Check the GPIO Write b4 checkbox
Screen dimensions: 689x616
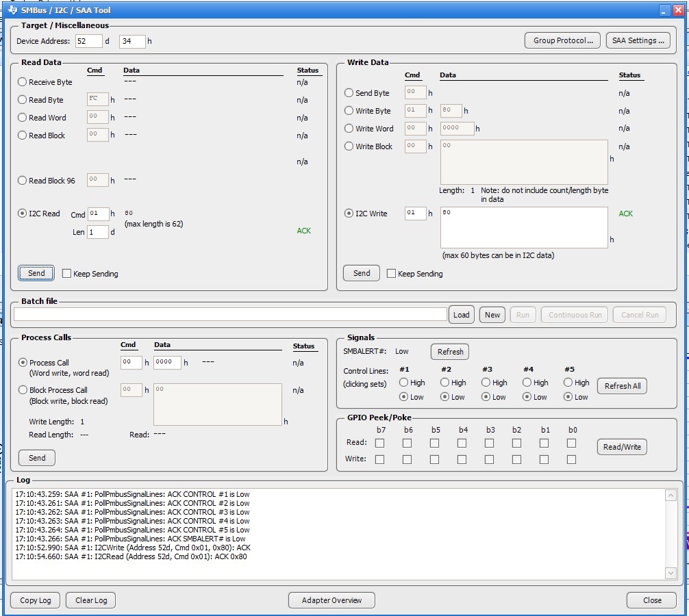[x=462, y=459]
